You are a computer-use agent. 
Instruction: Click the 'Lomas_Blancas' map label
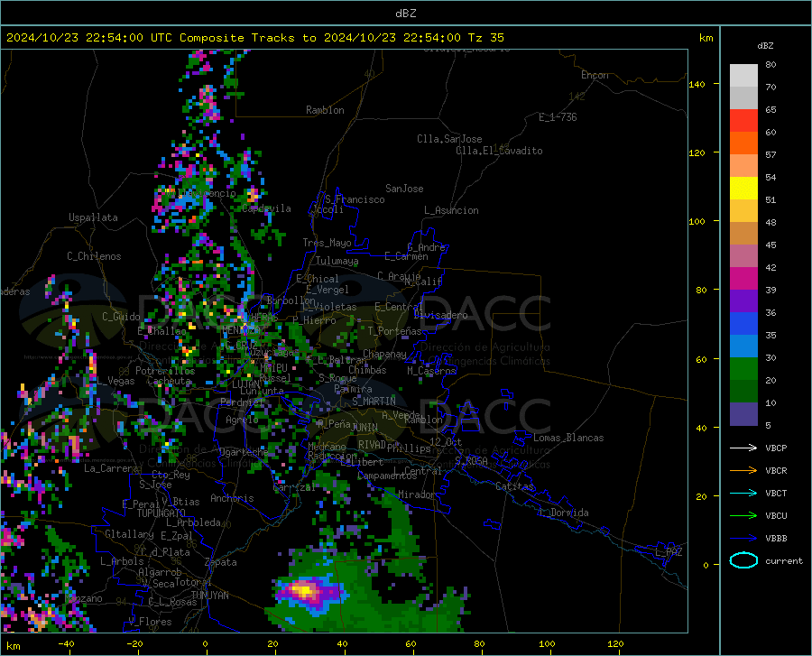point(568,438)
